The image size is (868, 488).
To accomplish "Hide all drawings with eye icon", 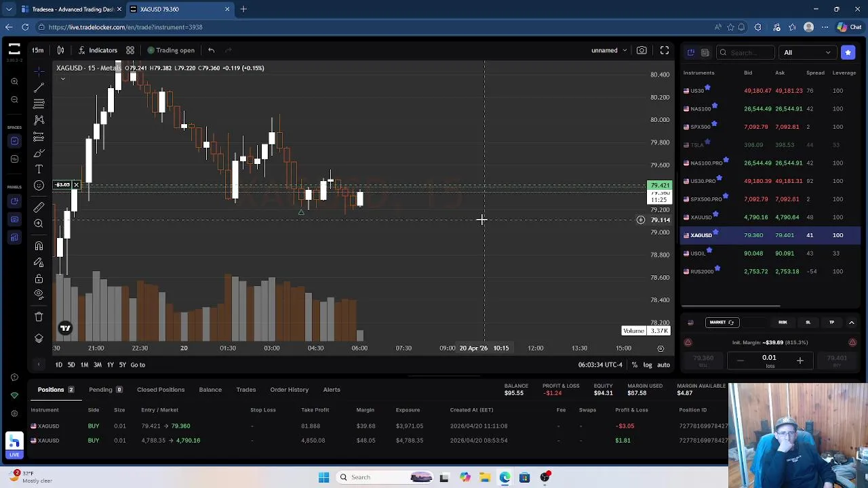I will pos(39,295).
